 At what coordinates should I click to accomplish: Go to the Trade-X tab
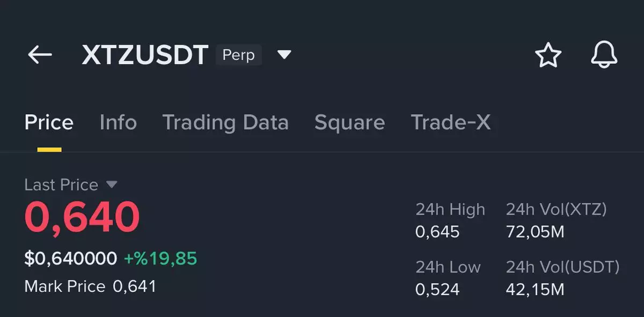[450, 122]
